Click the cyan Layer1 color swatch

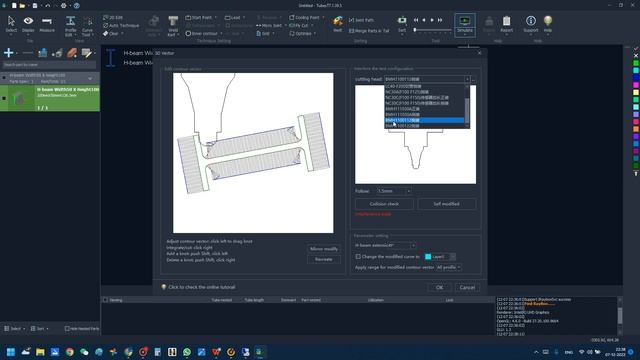click(428, 257)
